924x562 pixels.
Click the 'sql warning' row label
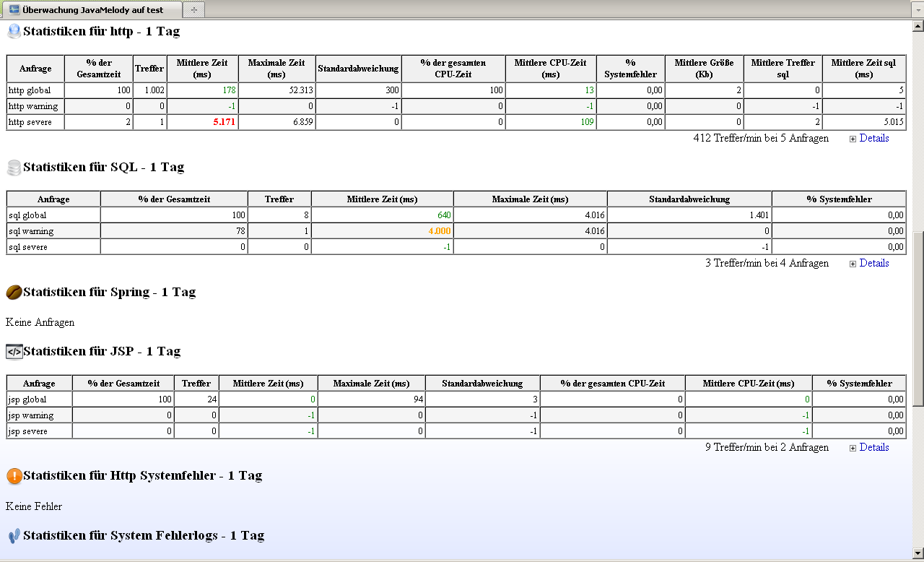pos(31,231)
